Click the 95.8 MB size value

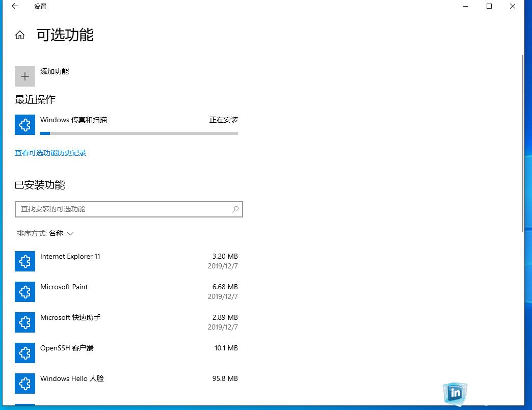tap(225, 378)
